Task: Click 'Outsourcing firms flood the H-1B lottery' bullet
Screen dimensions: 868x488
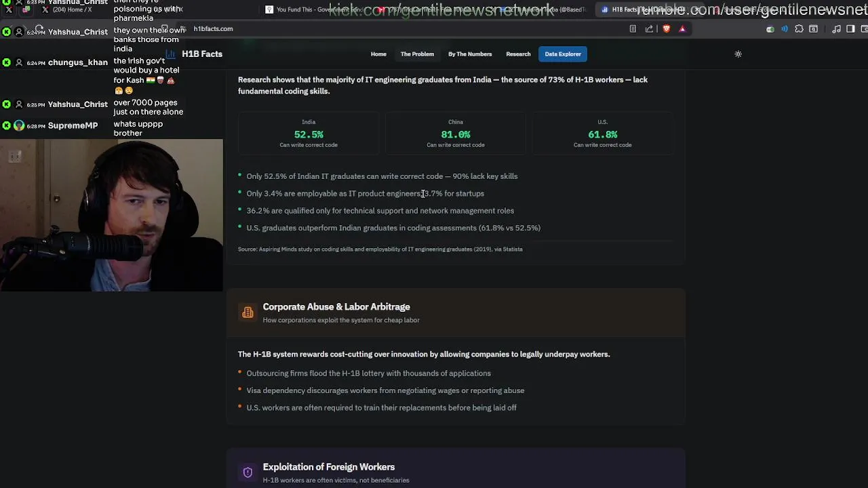Action: [369, 373]
